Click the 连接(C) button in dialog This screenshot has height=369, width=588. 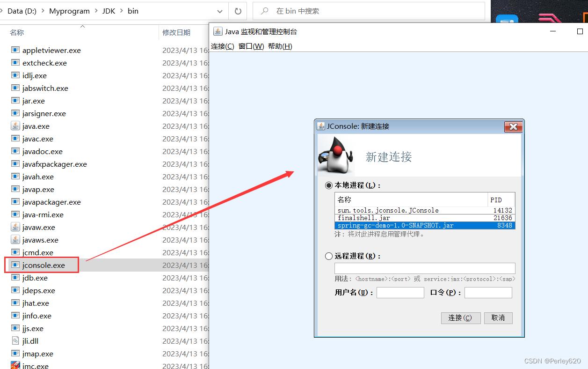460,318
